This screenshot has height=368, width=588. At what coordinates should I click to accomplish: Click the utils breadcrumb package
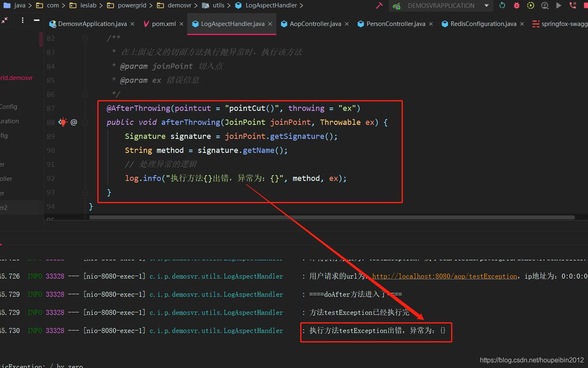[x=213, y=5]
